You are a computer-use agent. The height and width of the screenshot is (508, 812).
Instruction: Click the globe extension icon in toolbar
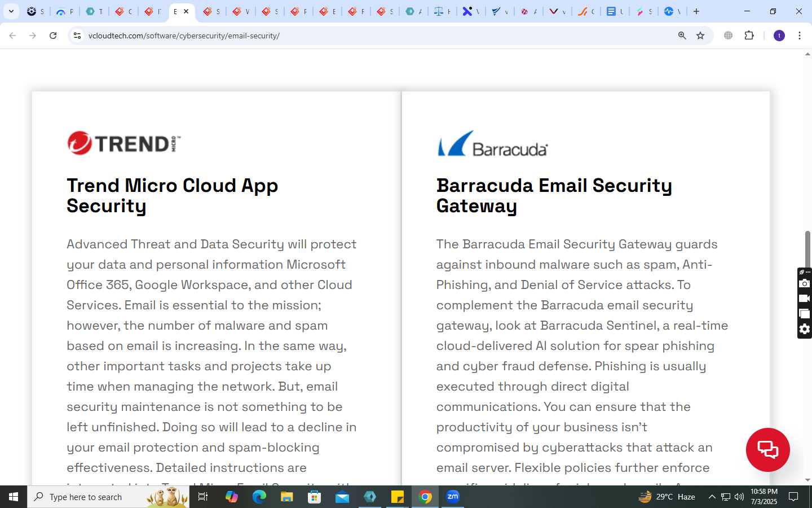coord(729,36)
